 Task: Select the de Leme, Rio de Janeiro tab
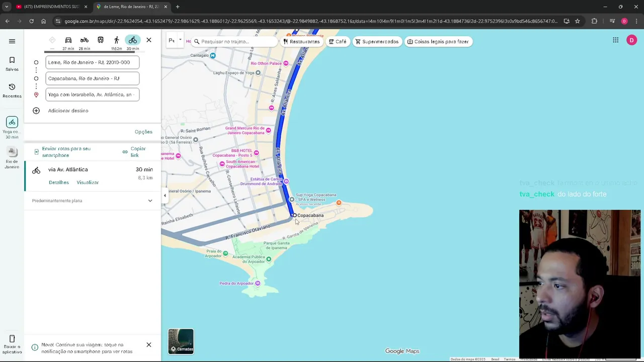coord(131,7)
